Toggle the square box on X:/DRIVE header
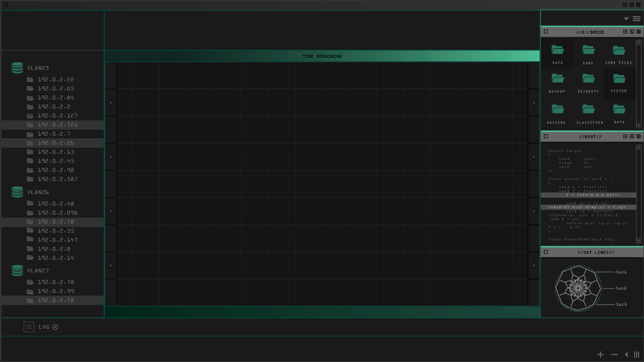This screenshot has height=362, width=644. pos(546,32)
